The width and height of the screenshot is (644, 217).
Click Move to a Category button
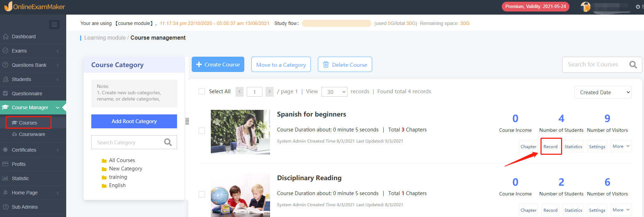(x=281, y=64)
